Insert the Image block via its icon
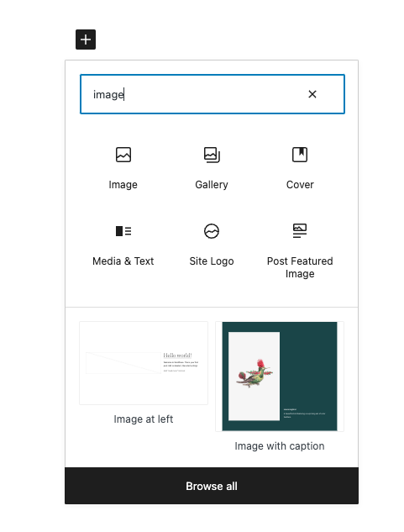 pos(123,155)
